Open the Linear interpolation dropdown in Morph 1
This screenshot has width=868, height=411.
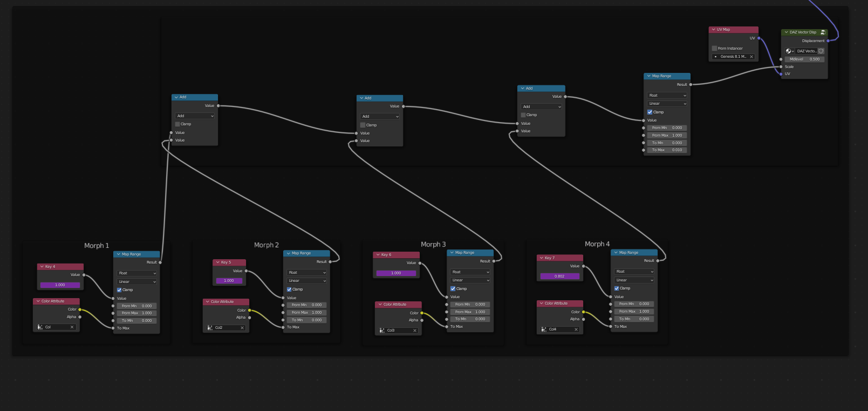pos(137,282)
